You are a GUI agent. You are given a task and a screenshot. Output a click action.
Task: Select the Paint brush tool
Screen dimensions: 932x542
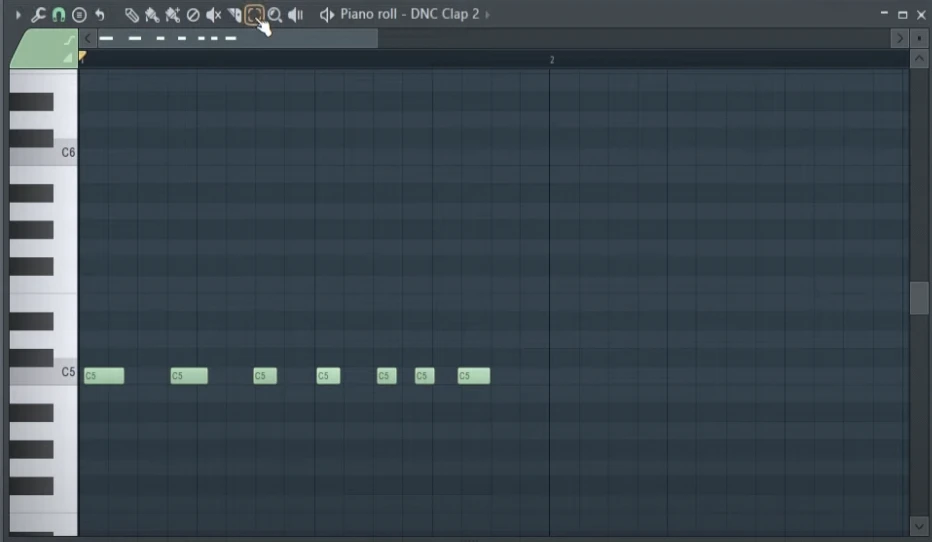coord(152,15)
